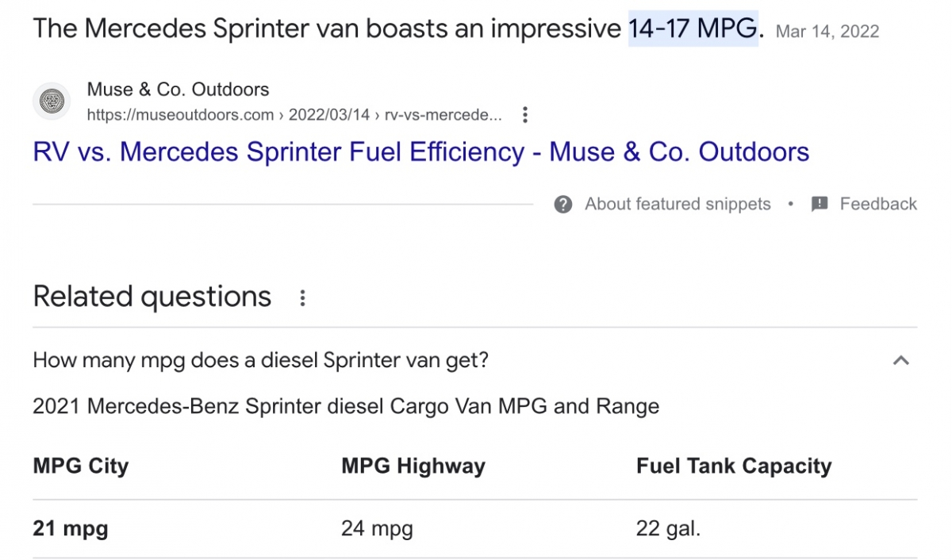Viewport: 952px width, 560px height.
Task: Click the 'MPG City' column header
Action: click(x=80, y=466)
